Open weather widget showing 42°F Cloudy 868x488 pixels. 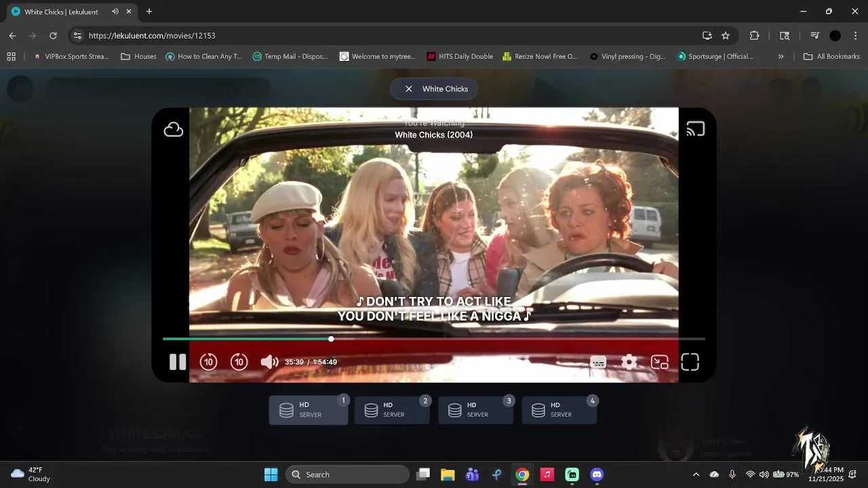tap(31, 474)
